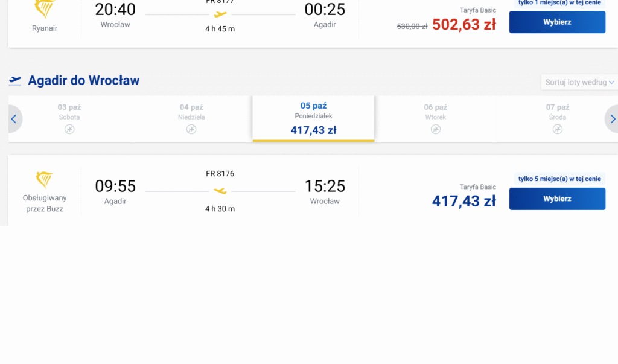
Task: Click the Ryanair harp logo on the Wrocław flight
Action: click(x=44, y=8)
